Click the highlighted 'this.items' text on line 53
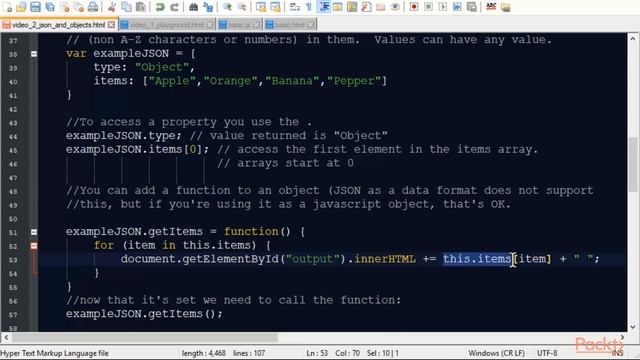640x360 pixels. point(477,259)
